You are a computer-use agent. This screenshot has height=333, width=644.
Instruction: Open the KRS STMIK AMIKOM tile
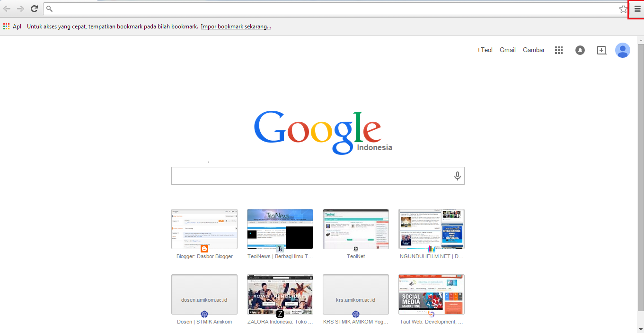pos(356,295)
